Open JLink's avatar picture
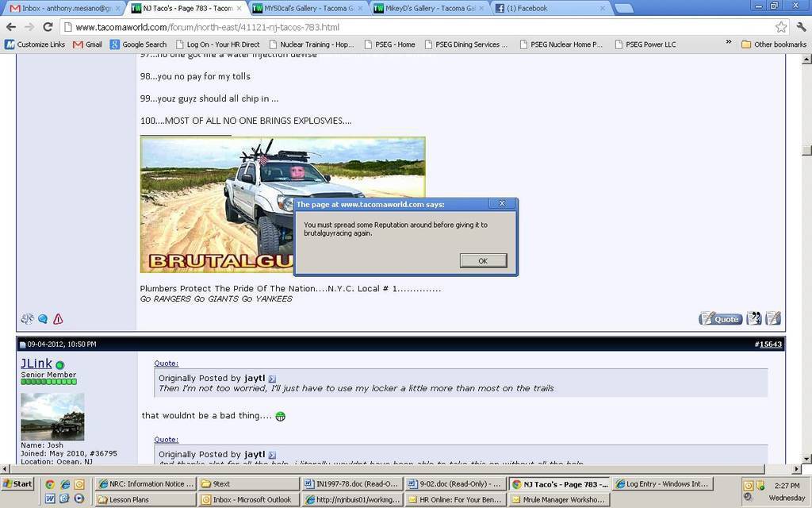The height and width of the screenshot is (508, 812). click(52, 417)
